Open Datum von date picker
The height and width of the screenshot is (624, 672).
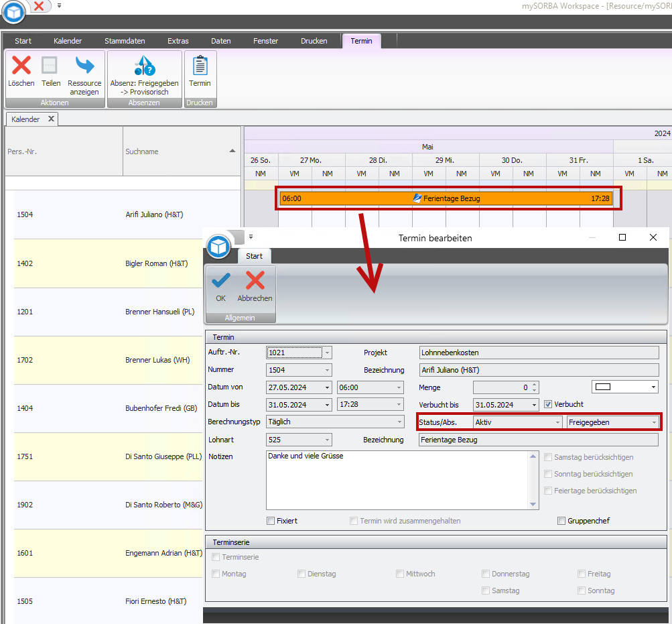[327, 387]
